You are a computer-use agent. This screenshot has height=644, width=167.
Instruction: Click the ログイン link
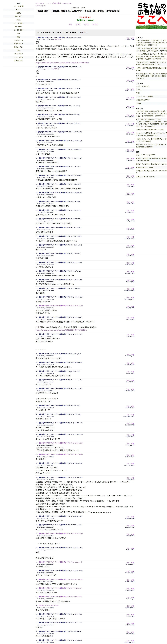(x=43, y=6)
